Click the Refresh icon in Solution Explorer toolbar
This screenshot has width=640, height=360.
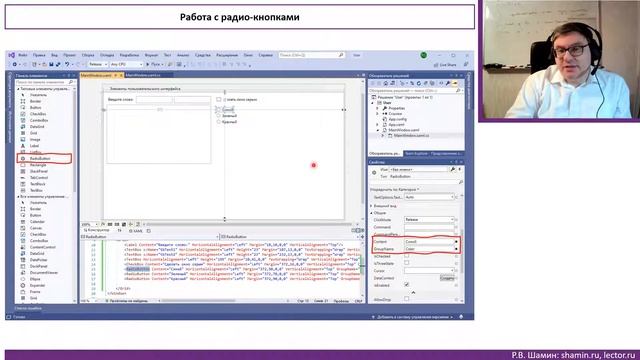418,83
